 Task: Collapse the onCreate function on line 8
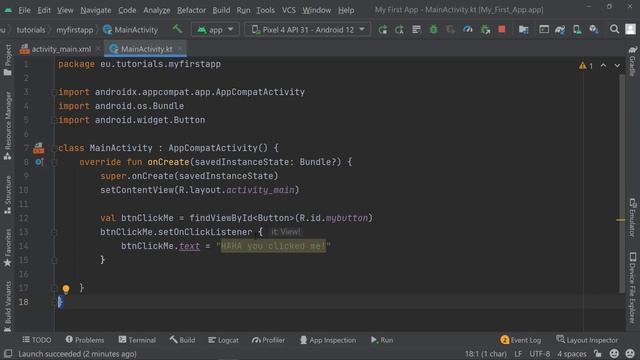(x=54, y=162)
